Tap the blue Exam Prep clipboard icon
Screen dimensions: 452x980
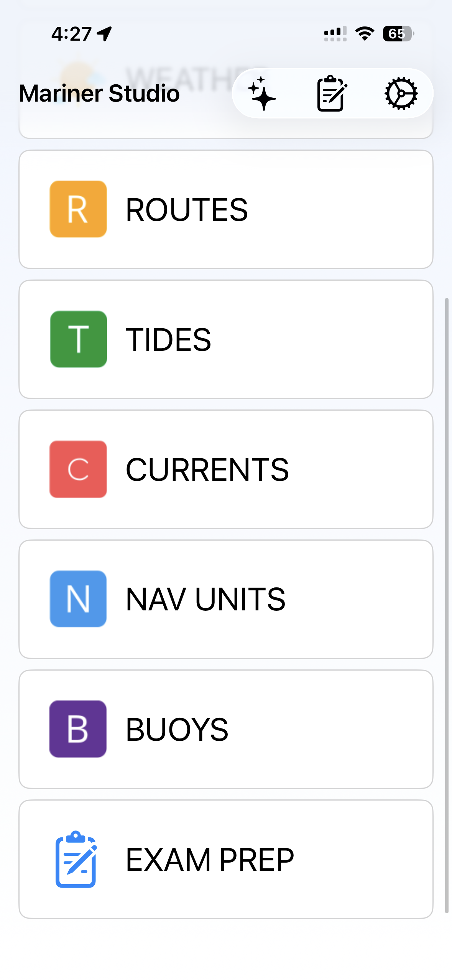pos(76,859)
